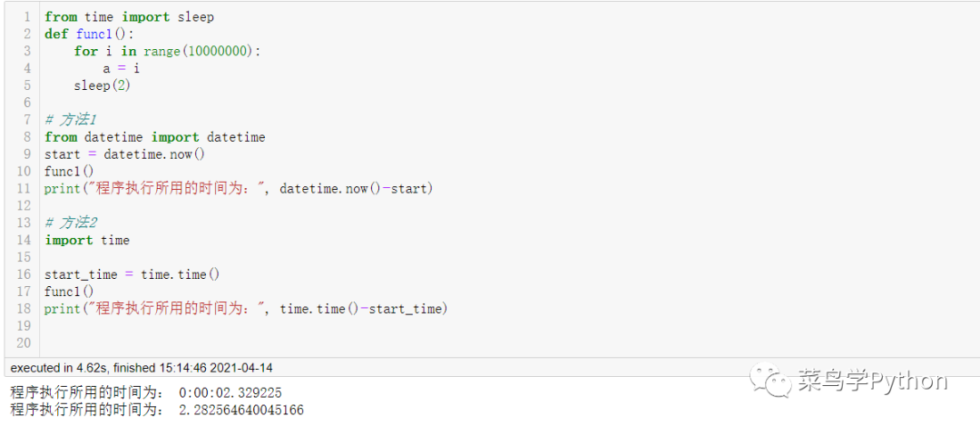Click the print statement using datetime.now()
Image resolution: width=980 pixels, height=426 pixels.
click(239, 188)
